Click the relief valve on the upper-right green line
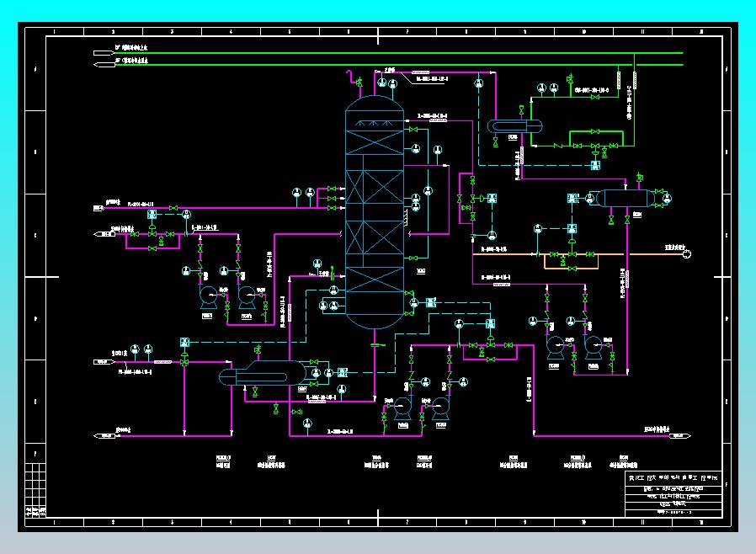Viewport: 756px width, 554px height. [570, 78]
